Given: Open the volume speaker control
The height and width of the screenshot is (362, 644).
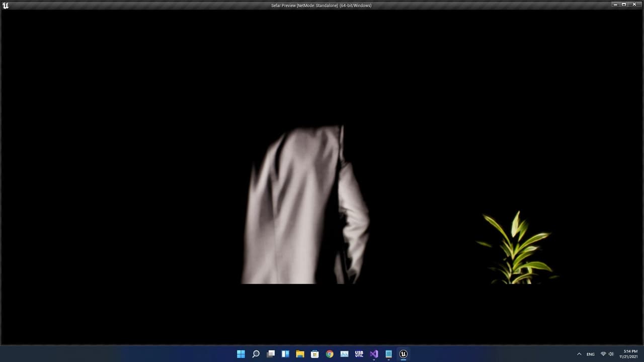Looking at the screenshot, I should coord(611,354).
